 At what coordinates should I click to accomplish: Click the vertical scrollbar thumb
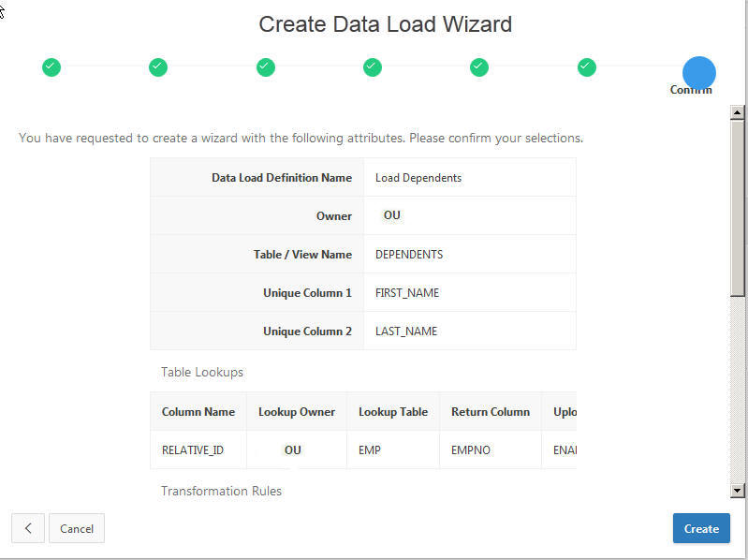coord(738,206)
